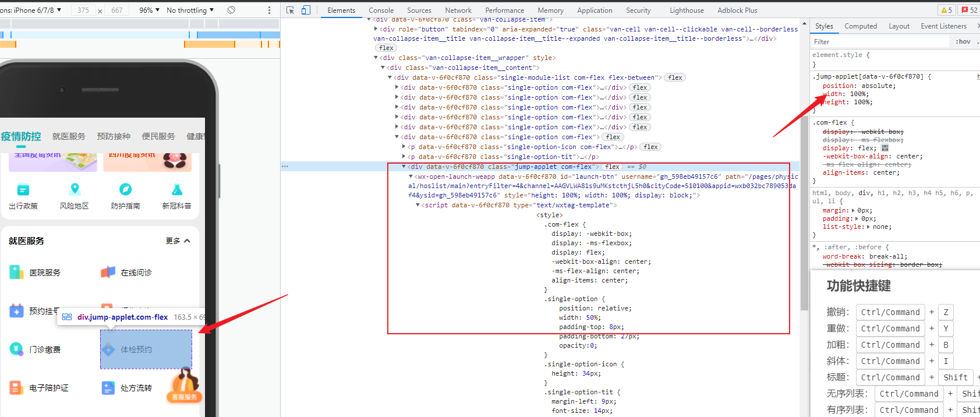Click flex badge next to single-module-list div

(675, 77)
